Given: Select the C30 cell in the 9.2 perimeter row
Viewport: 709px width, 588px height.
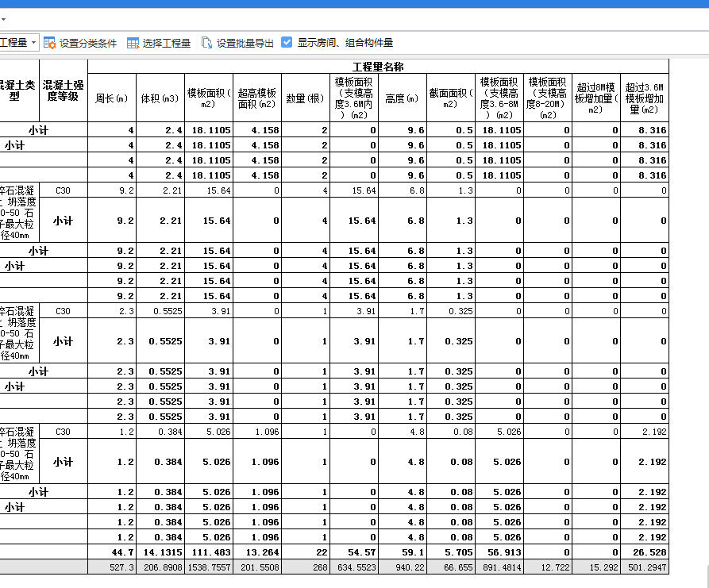Looking at the screenshot, I should [x=64, y=190].
